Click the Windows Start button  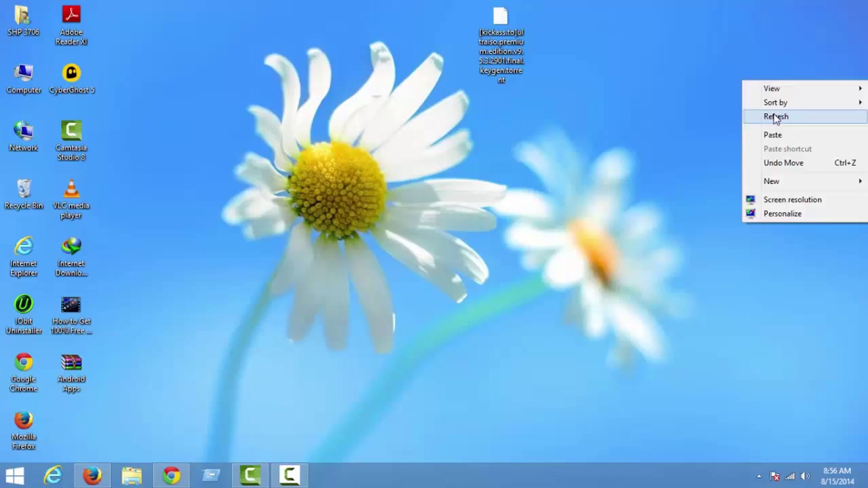pyautogui.click(x=15, y=475)
